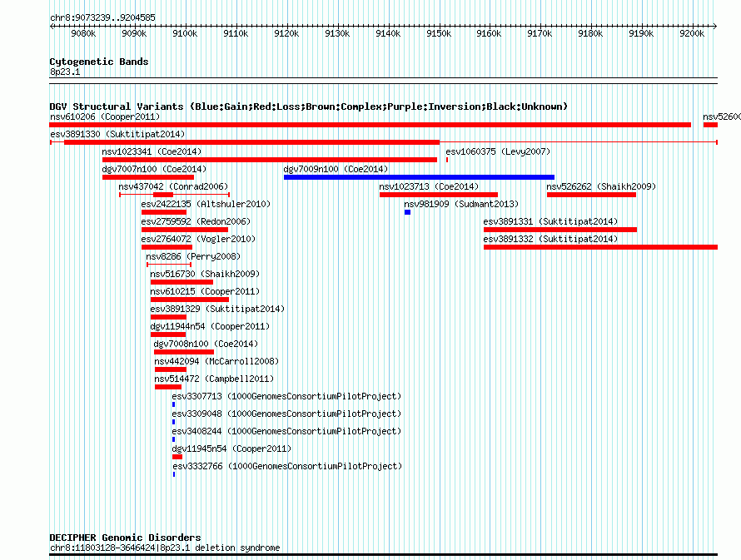Click the DGV Structural Variants track title

pyautogui.click(x=308, y=107)
